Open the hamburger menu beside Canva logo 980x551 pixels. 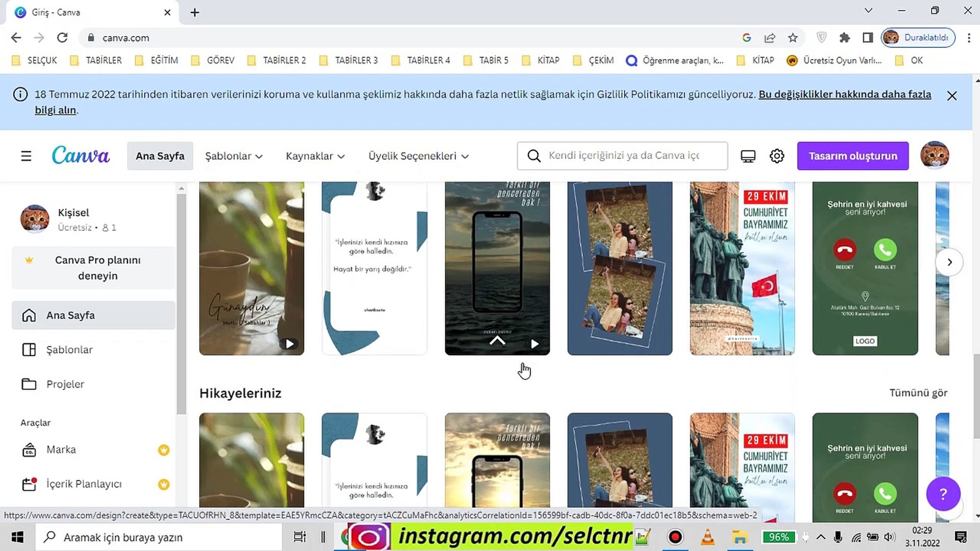(26, 156)
